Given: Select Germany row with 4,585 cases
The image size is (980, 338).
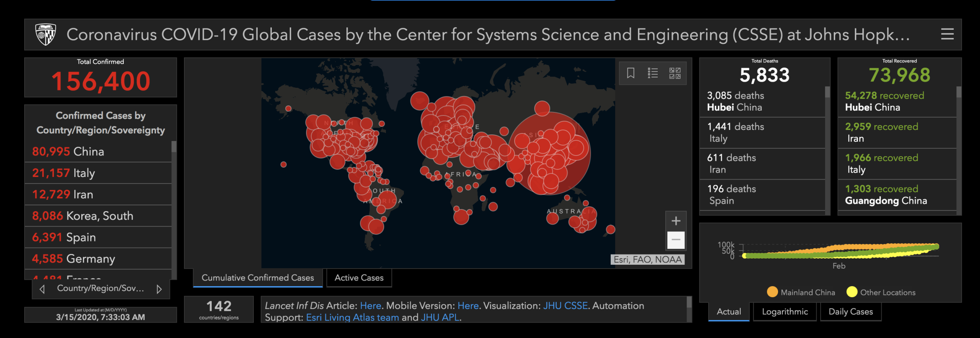Looking at the screenshot, I should coord(98,259).
